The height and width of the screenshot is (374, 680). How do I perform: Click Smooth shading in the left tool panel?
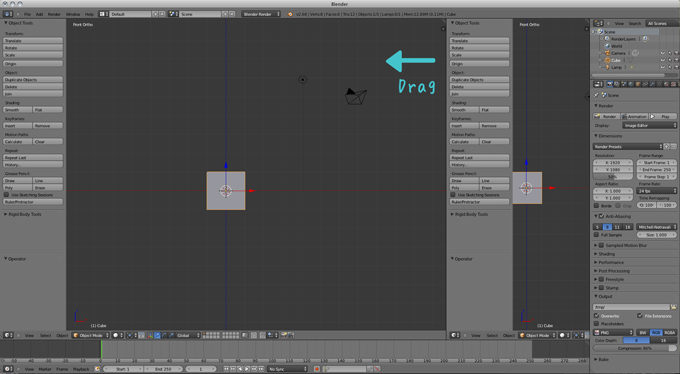(x=17, y=110)
